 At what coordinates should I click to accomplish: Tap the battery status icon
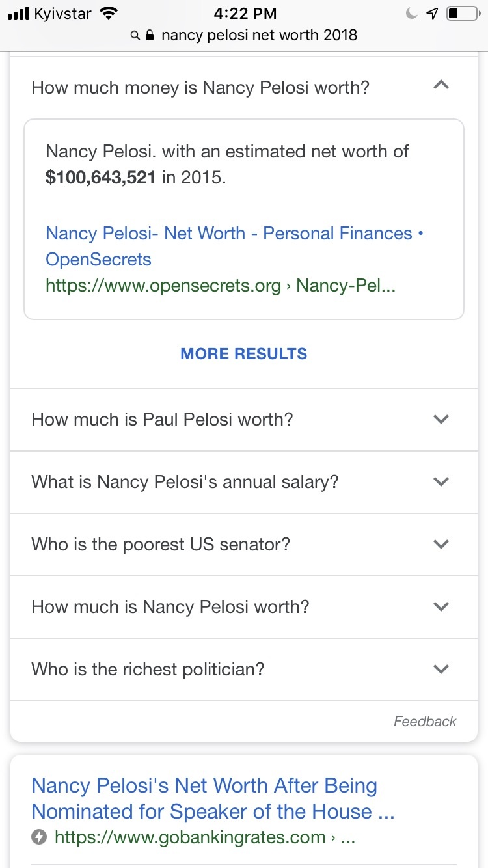pyautogui.click(x=462, y=13)
